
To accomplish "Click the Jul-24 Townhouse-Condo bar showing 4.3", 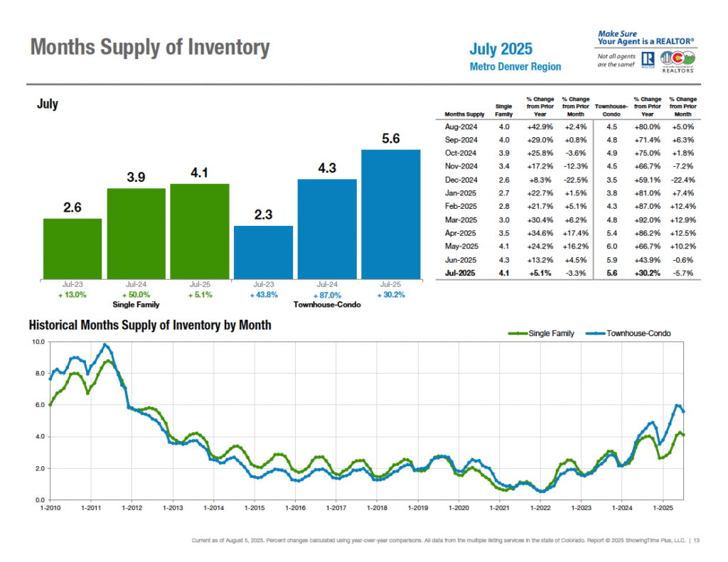I will pyautogui.click(x=327, y=228).
